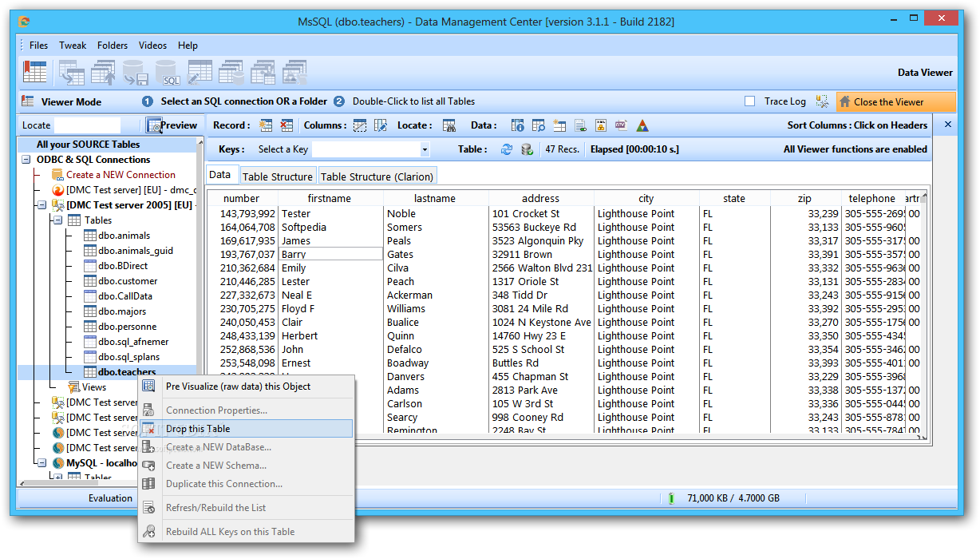Collapse the ODBC & SQL Connections node
The width and height of the screenshot is (980, 559).
(26, 160)
